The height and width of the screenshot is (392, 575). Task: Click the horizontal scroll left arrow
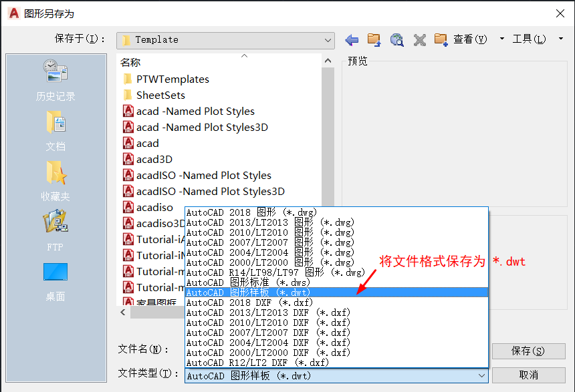pos(123,313)
